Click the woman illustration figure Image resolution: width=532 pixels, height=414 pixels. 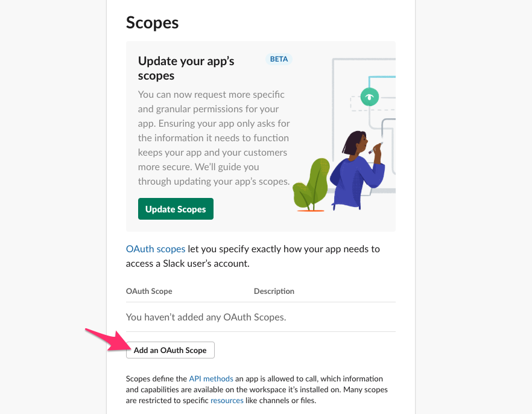357,170
